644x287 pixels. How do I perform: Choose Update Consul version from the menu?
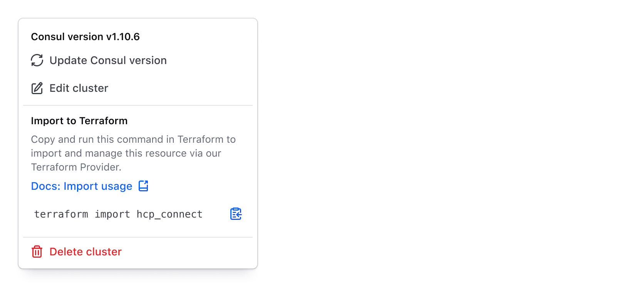108,60
